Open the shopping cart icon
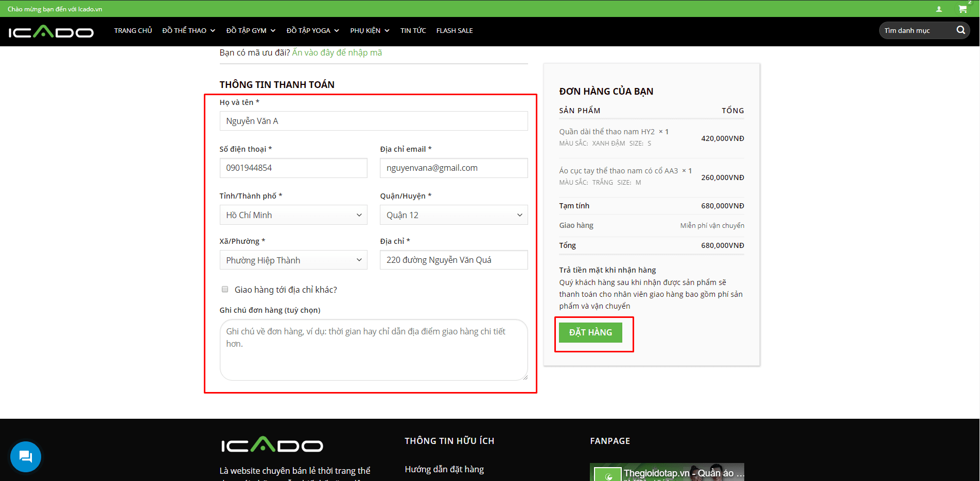The height and width of the screenshot is (481, 980). coord(962,9)
